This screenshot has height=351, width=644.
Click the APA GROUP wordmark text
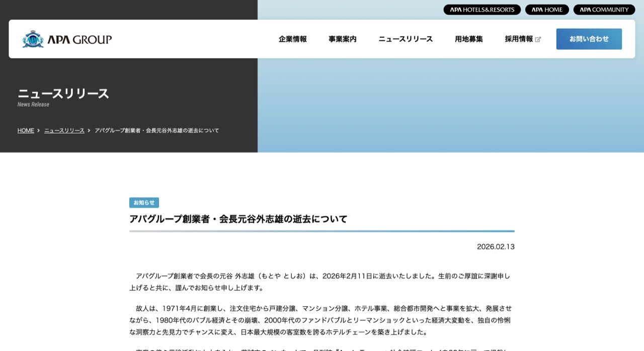79,40
